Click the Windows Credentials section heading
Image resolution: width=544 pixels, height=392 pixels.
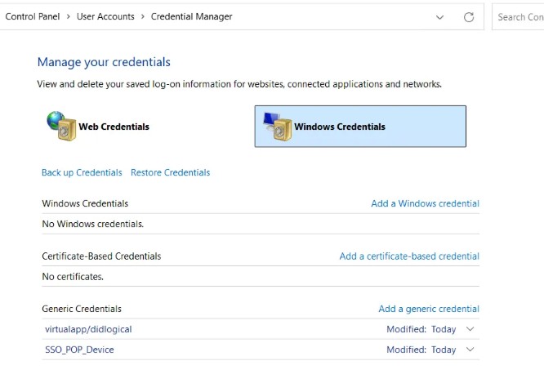pyautogui.click(x=85, y=203)
